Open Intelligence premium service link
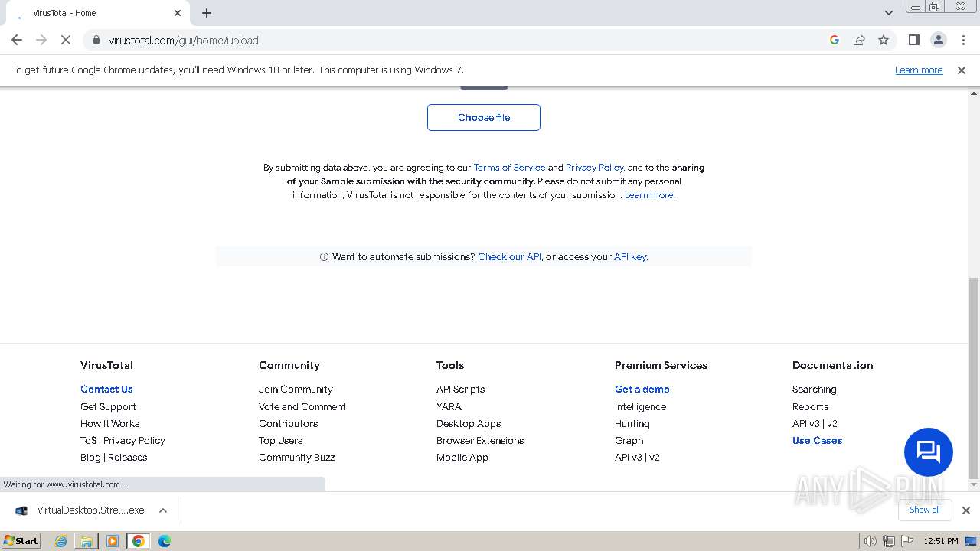 tap(640, 406)
